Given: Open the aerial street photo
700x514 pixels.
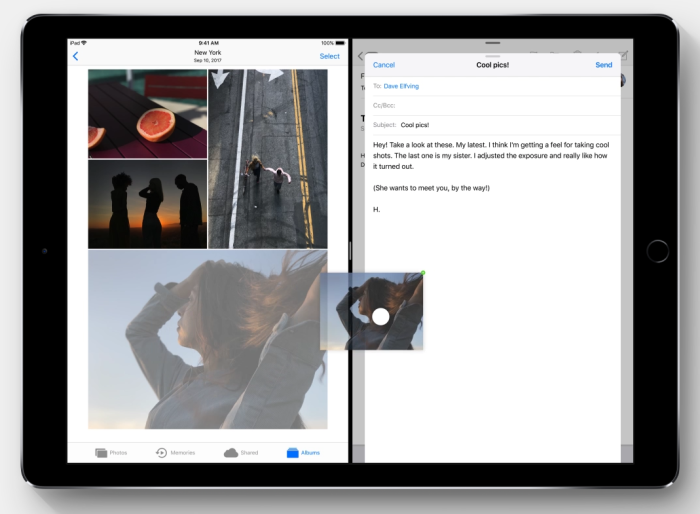Looking at the screenshot, I should point(268,159).
